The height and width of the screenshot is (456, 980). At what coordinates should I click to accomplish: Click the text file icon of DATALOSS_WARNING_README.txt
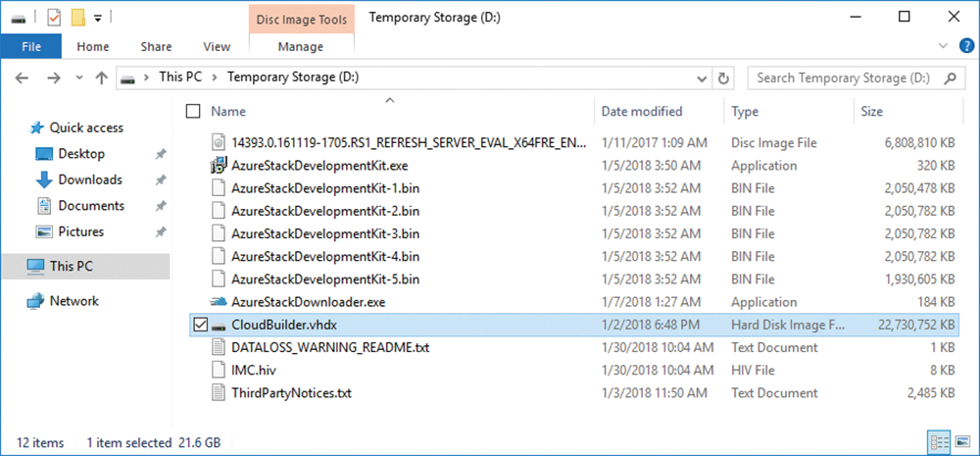[x=218, y=347]
